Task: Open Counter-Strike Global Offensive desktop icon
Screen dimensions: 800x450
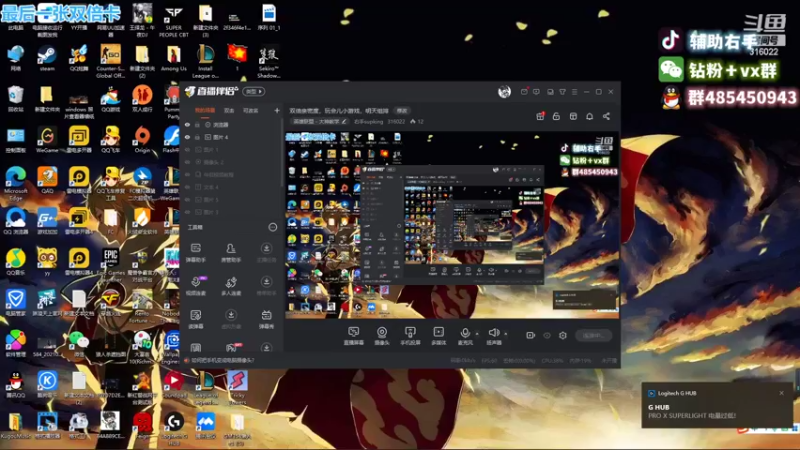Action: click(x=110, y=61)
